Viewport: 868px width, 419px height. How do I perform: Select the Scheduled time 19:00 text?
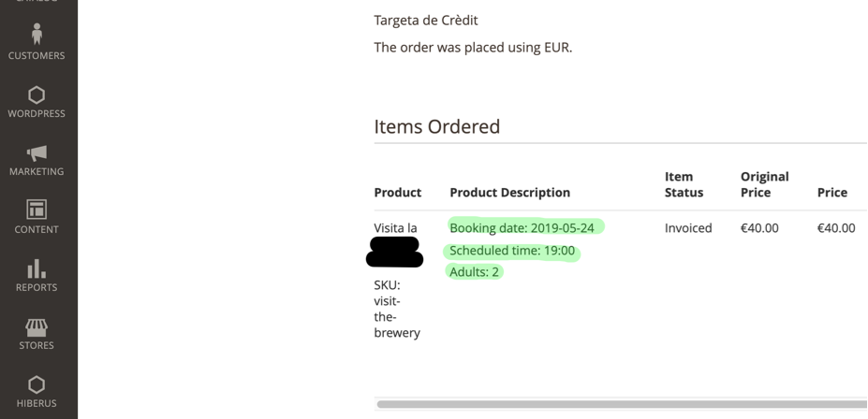512,251
